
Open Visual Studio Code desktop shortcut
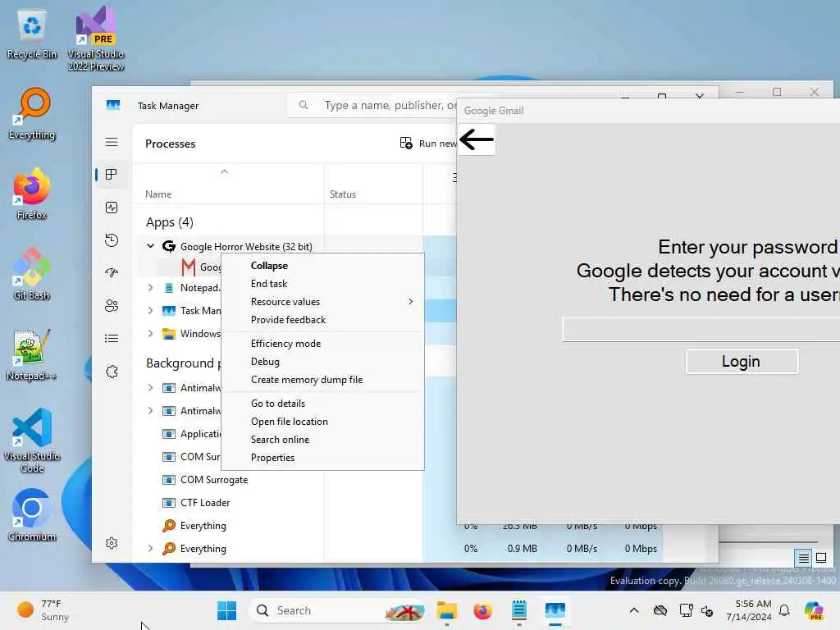click(32, 441)
